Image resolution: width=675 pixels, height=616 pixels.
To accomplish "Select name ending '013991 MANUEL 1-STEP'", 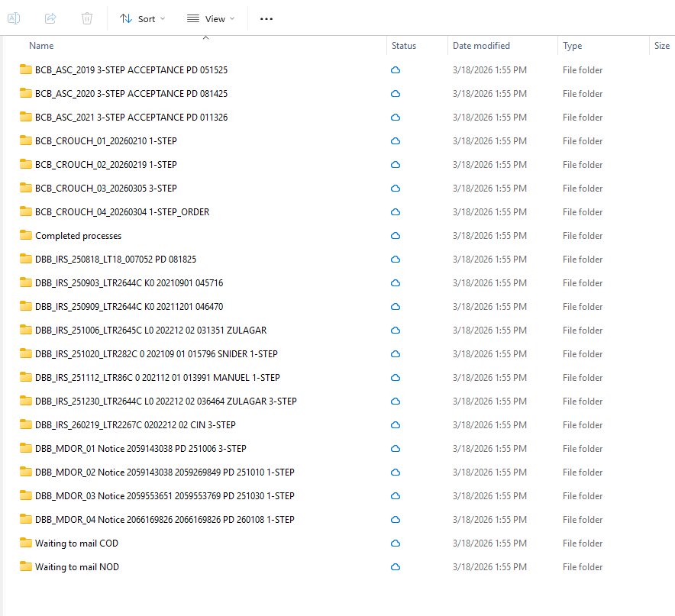I will tap(157, 378).
